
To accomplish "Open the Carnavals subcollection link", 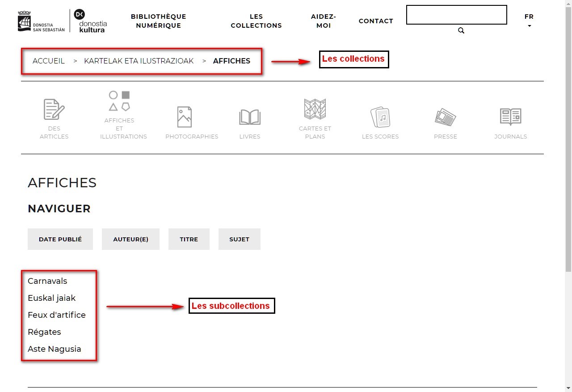I will tap(47, 281).
